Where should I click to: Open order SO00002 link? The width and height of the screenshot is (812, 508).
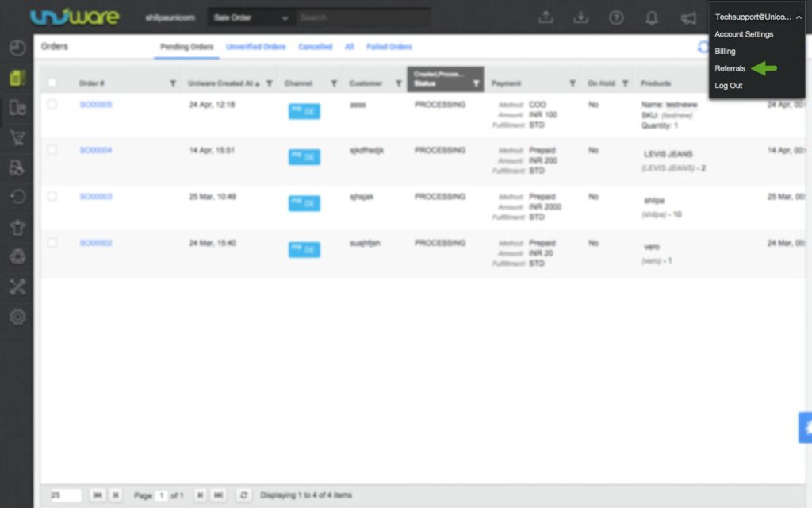click(96, 243)
